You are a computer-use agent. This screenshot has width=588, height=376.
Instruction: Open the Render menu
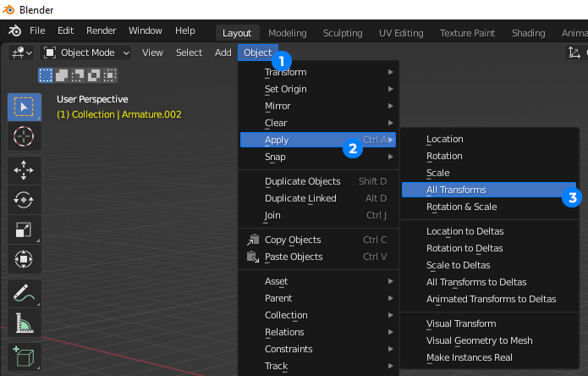click(x=102, y=30)
